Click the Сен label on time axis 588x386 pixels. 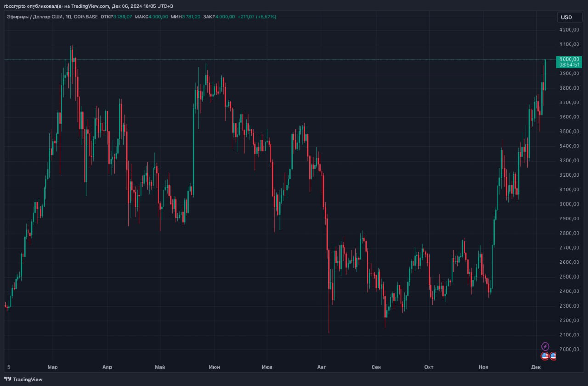pyautogui.click(x=376, y=367)
